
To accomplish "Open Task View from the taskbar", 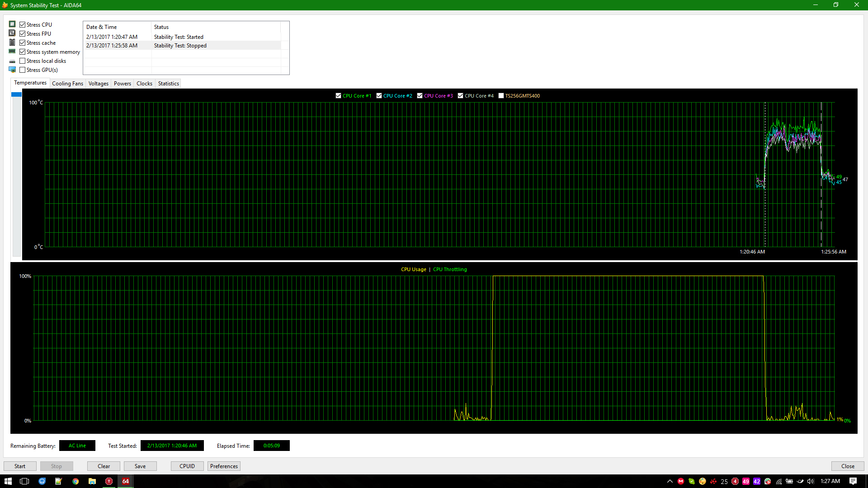I will point(25,481).
